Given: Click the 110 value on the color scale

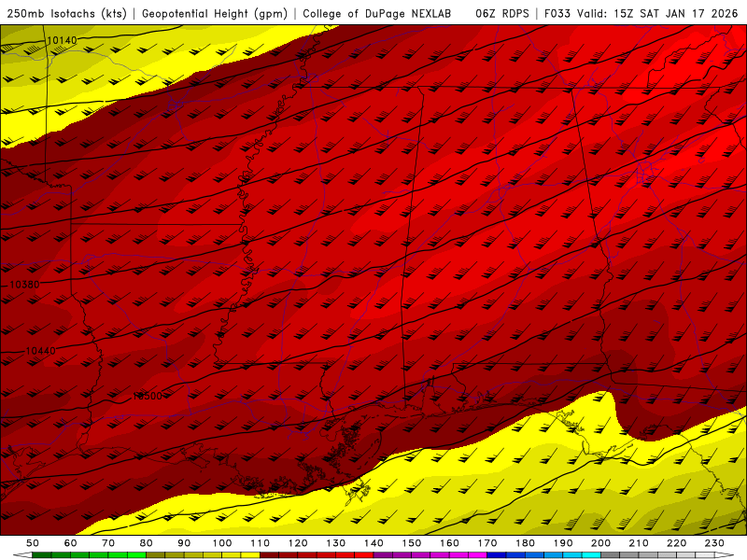Looking at the screenshot, I should point(261,543).
